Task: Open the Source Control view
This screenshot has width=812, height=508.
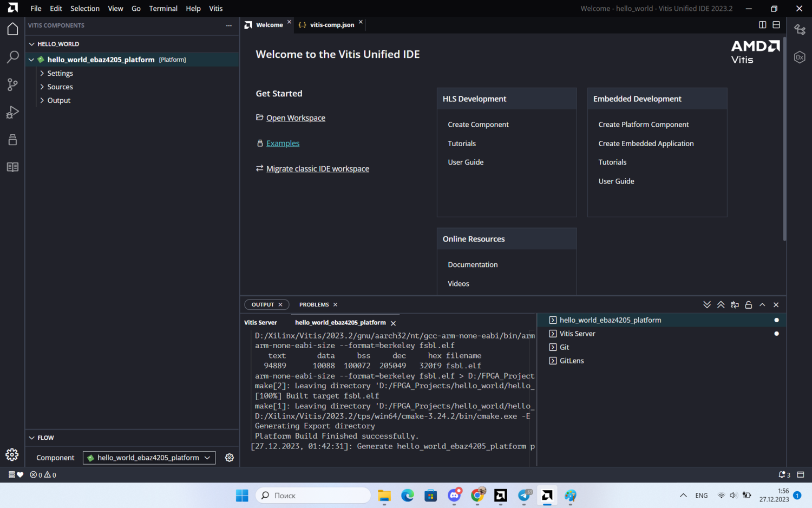Action: click(12, 84)
